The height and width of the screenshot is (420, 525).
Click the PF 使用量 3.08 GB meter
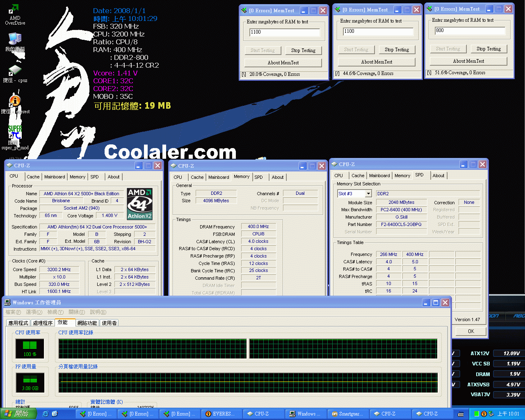(30, 383)
